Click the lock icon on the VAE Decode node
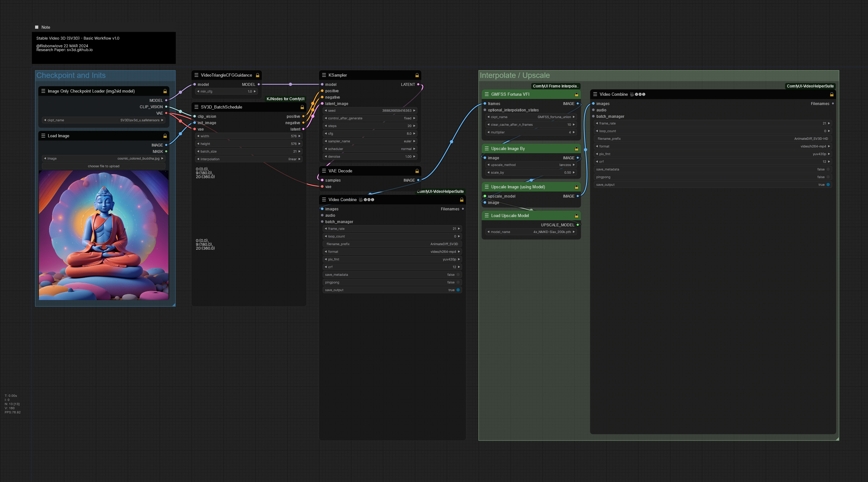The height and width of the screenshot is (482, 868). click(x=417, y=171)
